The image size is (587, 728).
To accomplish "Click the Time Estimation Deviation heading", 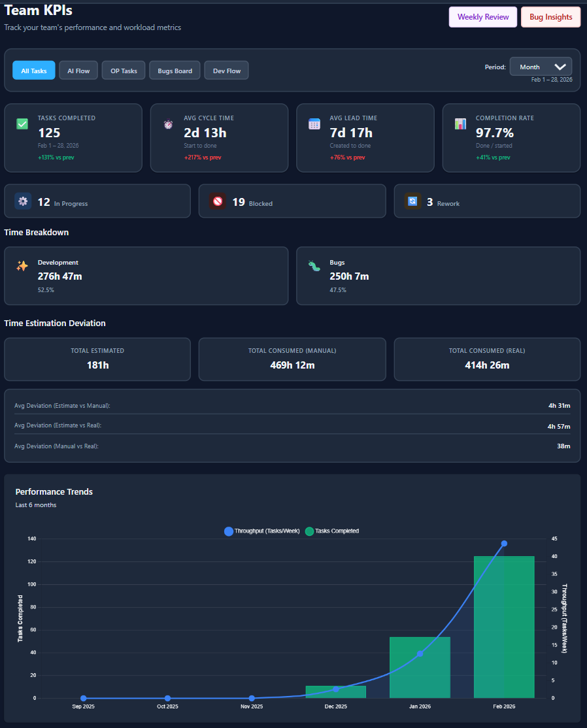I will click(x=55, y=323).
